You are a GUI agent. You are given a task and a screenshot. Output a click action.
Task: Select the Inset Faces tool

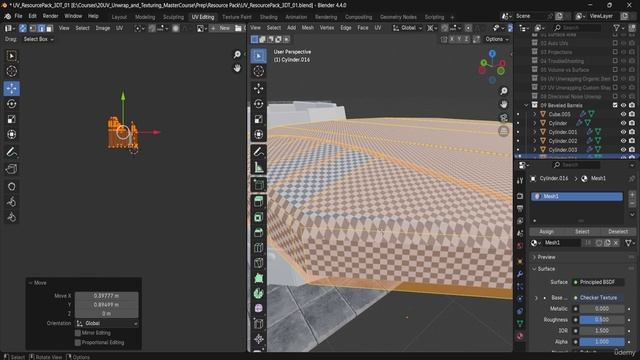tap(258, 217)
